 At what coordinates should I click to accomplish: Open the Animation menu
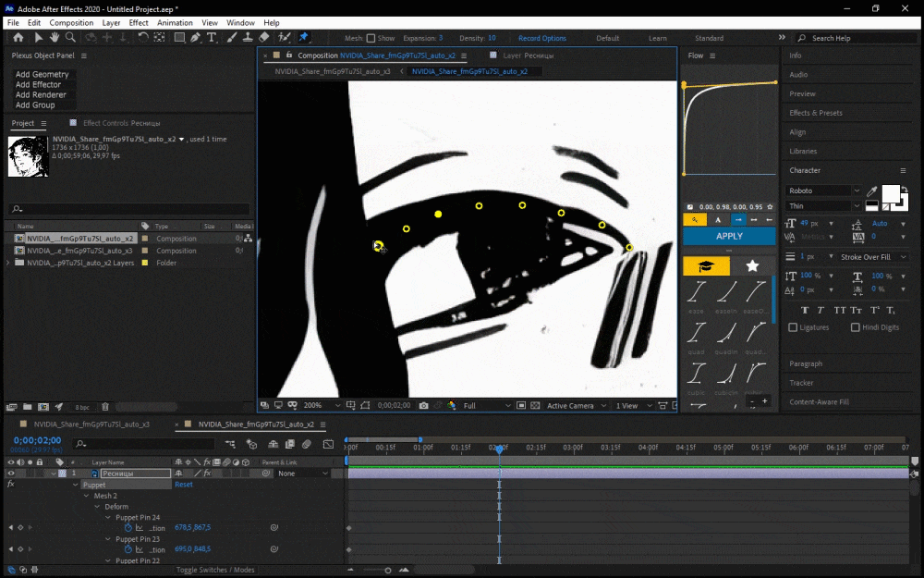point(175,23)
